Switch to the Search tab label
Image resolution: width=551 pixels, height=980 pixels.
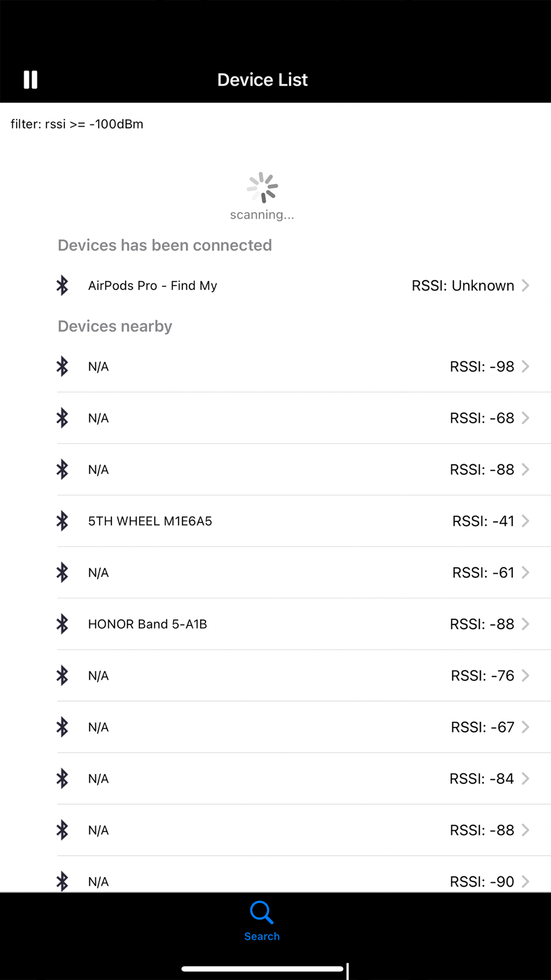point(262,936)
